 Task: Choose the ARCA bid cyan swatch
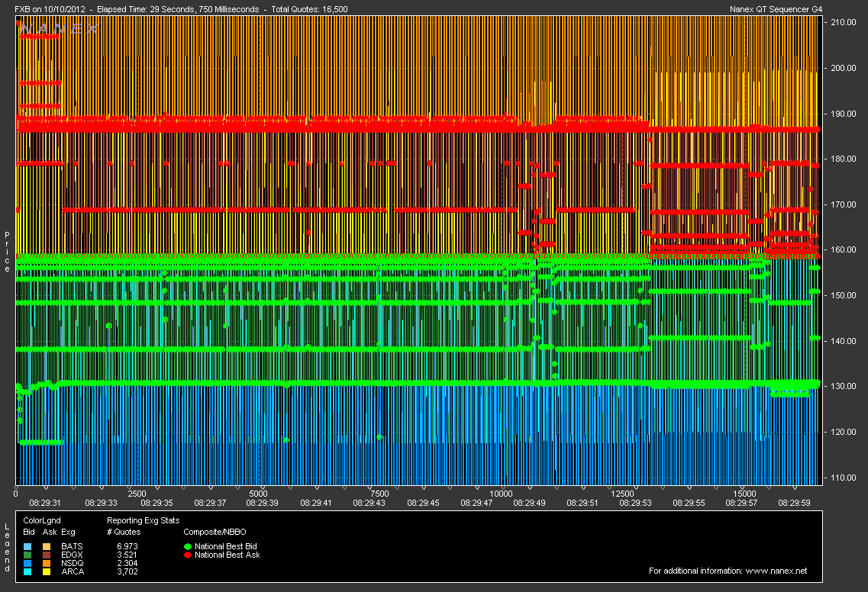click(28, 571)
